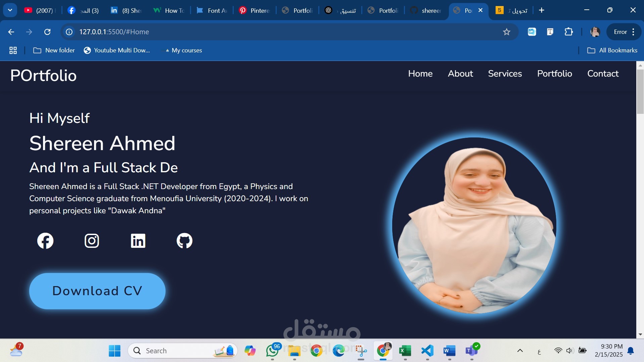This screenshot has height=362, width=644.
Task: Go to About nav link
Action: [x=460, y=74]
